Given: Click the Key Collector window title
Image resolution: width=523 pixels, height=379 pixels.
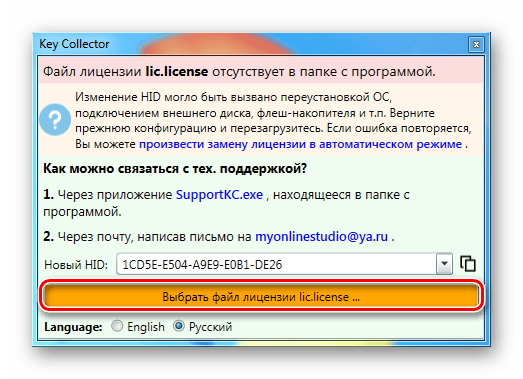Looking at the screenshot, I should click(74, 44).
